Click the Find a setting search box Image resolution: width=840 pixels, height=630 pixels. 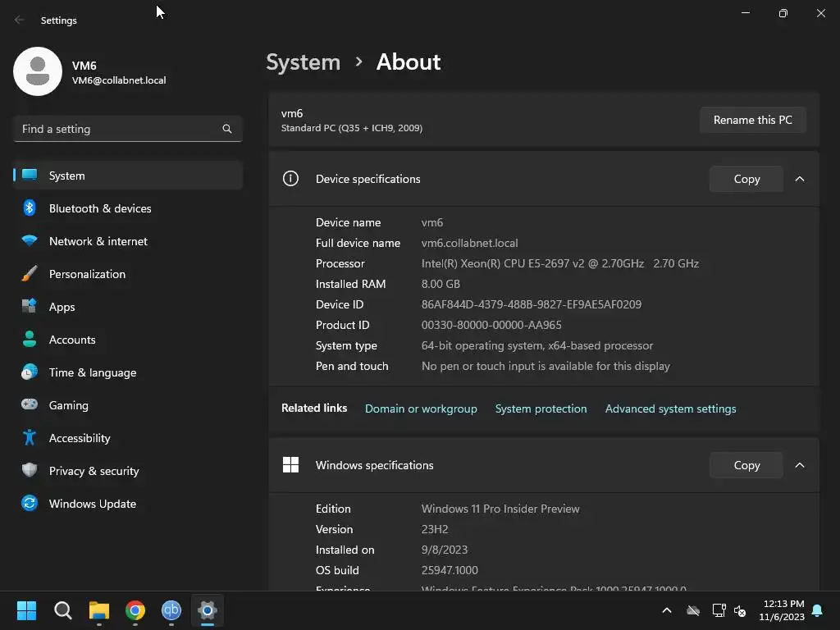[x=128, y=129]
